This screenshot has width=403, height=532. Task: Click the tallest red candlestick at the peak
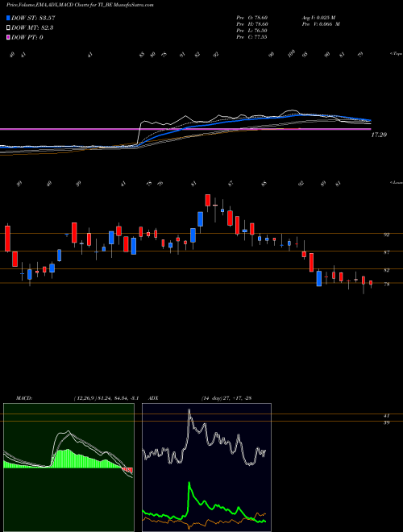pos(208,200)
